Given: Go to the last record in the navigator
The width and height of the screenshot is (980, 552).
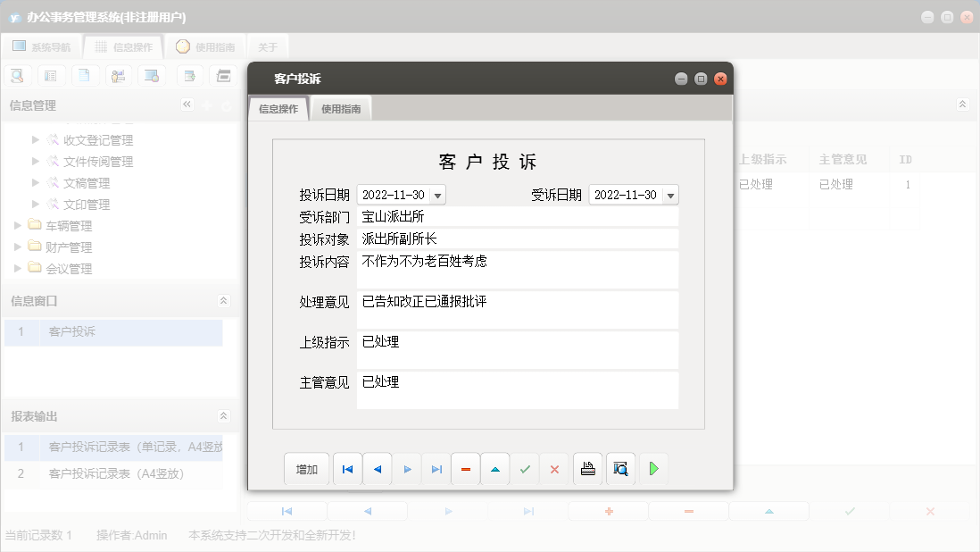Looking at the screenshot, I should [436, 468].
